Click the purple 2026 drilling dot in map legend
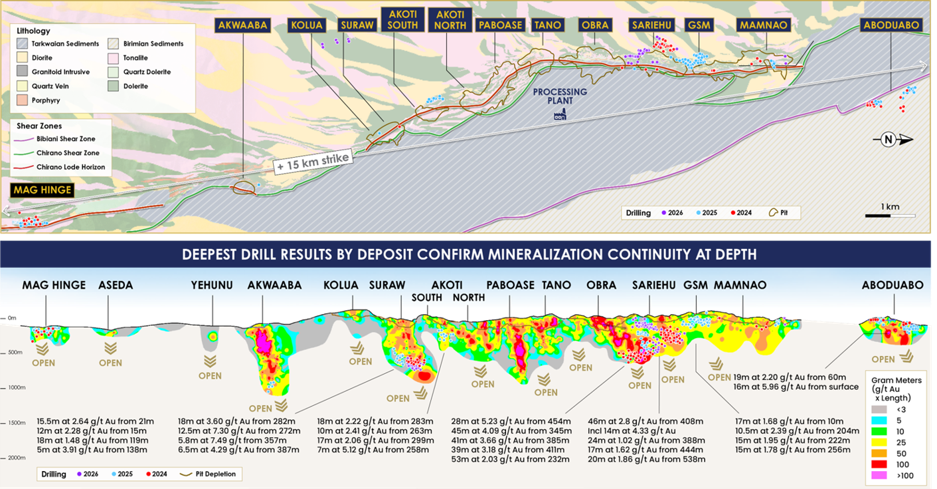 (x=664, y=213)
